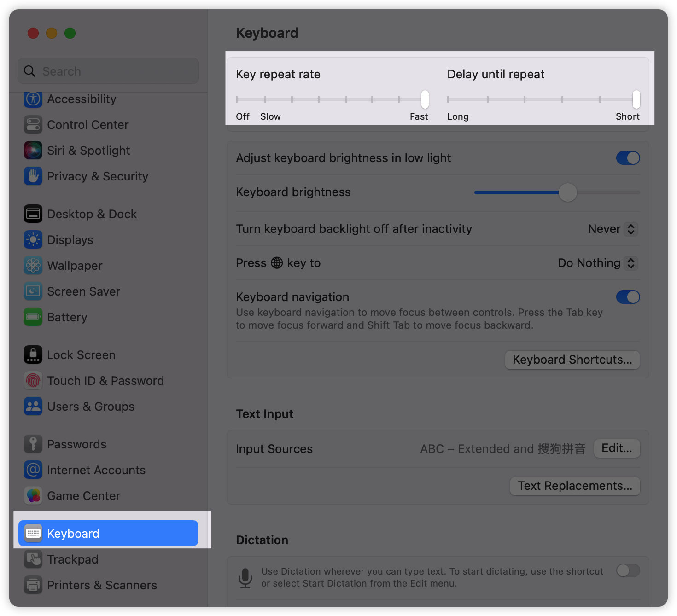
Task: Toggle Adjust keyboard brightness in low light
Action: pos(628,158)
